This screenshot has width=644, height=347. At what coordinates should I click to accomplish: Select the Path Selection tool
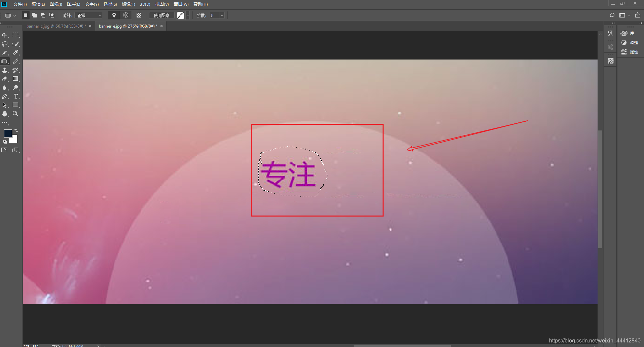coord(5,105)
